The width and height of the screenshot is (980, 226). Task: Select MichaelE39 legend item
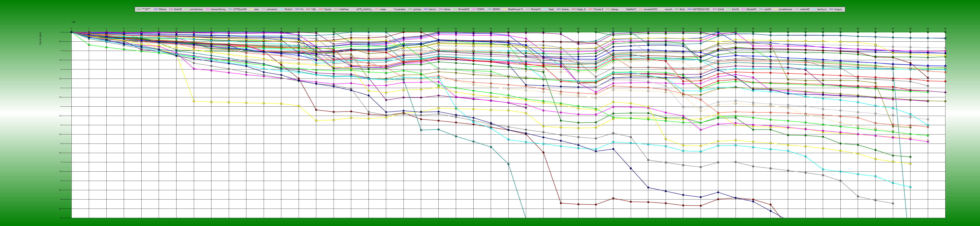point(463,9)
